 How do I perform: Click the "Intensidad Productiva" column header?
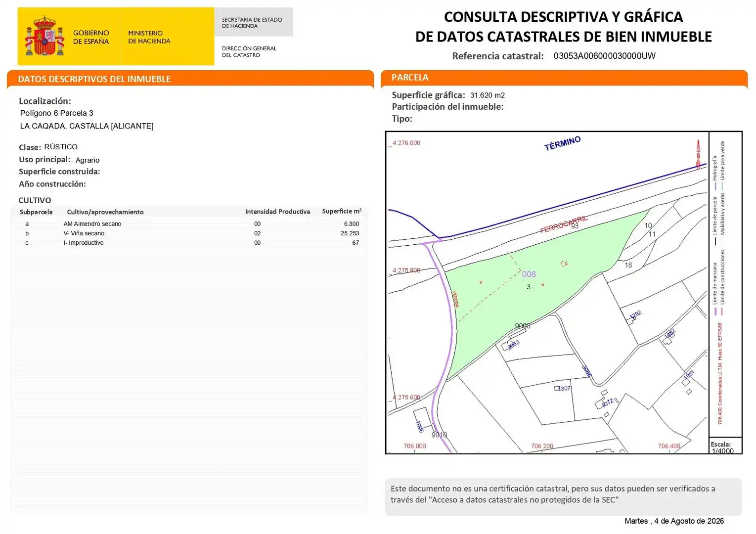pos(277,212)
